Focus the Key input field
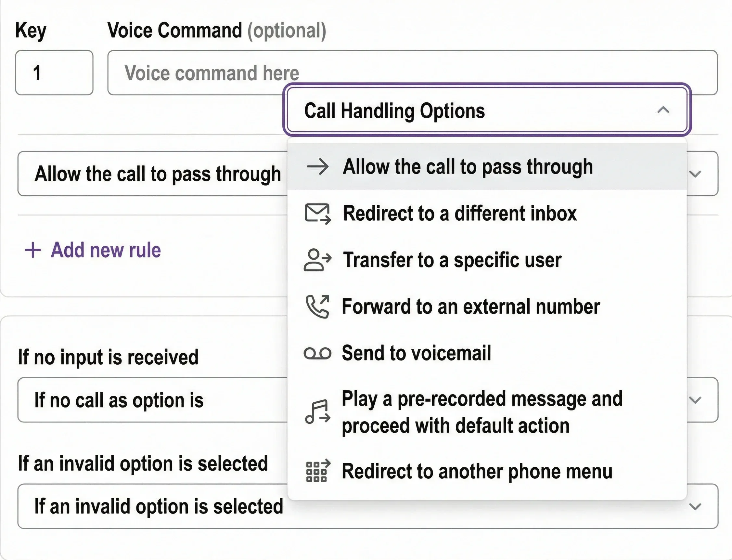The image size is (732, 560). (54, 73)
